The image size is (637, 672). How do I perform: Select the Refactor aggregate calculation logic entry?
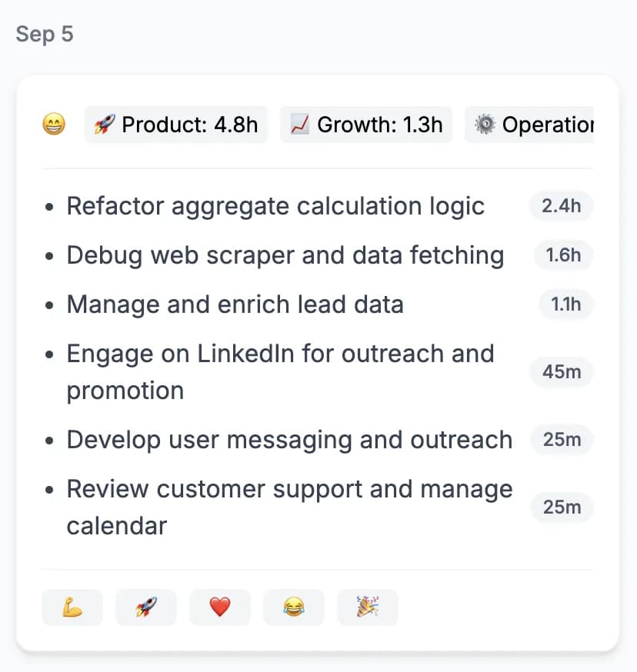click(x=275, y=205)
